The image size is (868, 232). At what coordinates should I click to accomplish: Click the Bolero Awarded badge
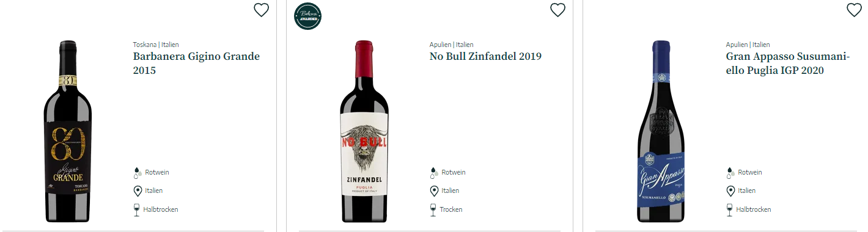[307, 16]
